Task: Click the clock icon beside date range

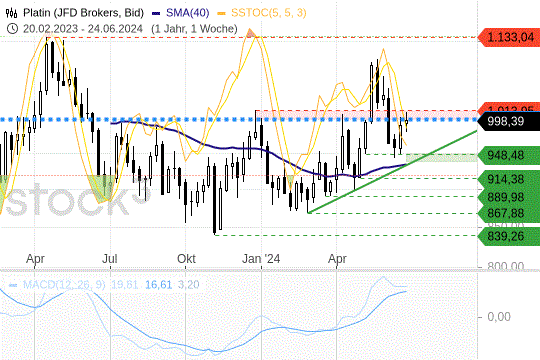Action: click(x=12, y=29)
